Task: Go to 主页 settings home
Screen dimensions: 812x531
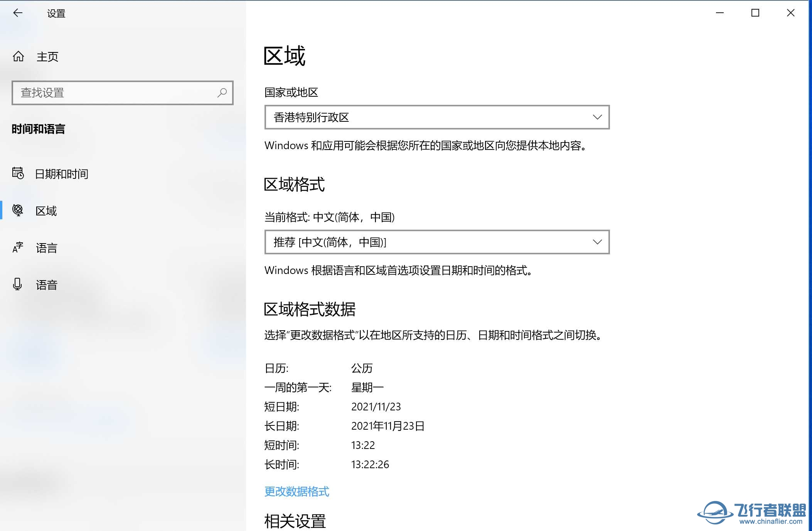Action: (x=47, y=57)
